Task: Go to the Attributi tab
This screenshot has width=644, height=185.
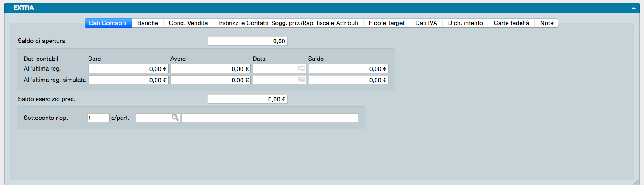Action: click(x=347, y=23)
